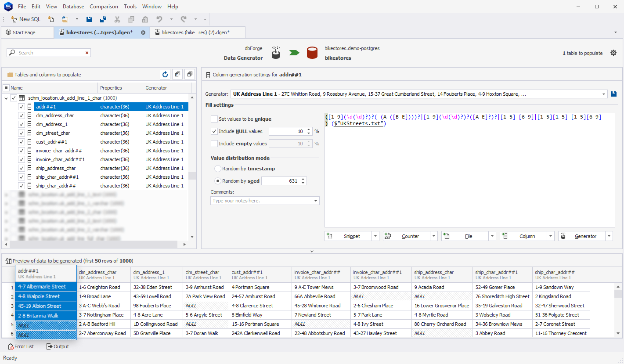Screen dimensions: 624x364
Task: Open the Snippet dropdown arrow
Action: click(x=375, y=236)
